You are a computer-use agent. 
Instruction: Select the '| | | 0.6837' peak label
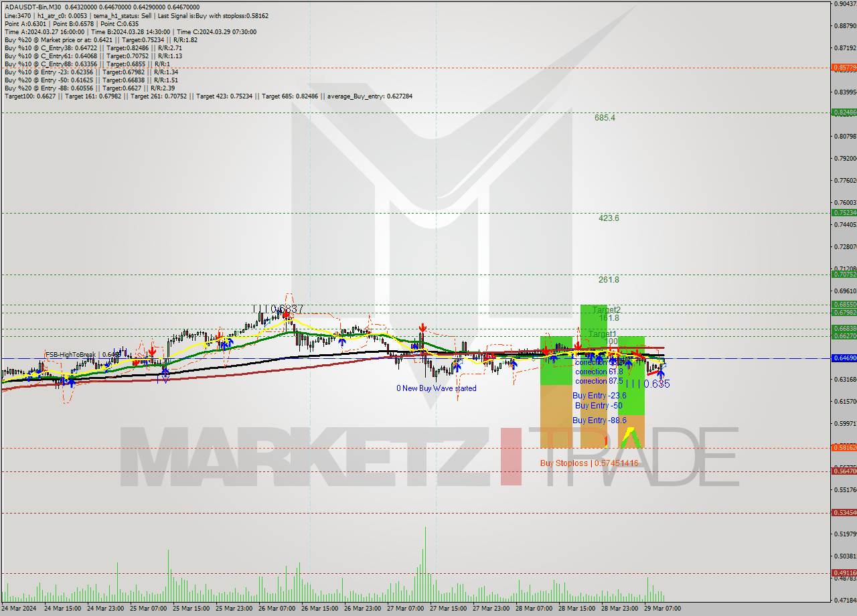(x=279, y=309)
